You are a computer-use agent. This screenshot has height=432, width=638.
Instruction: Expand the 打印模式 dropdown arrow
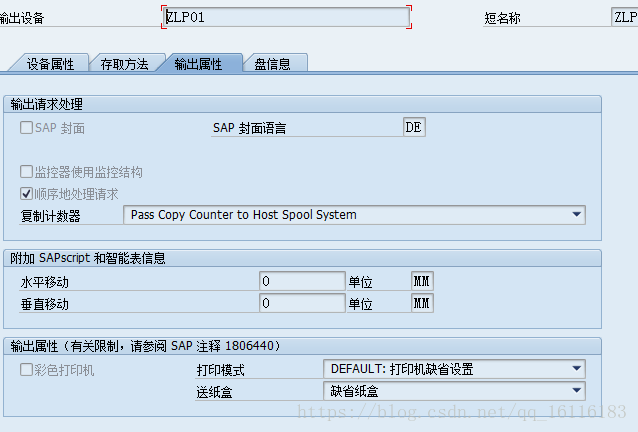point(576,369)
